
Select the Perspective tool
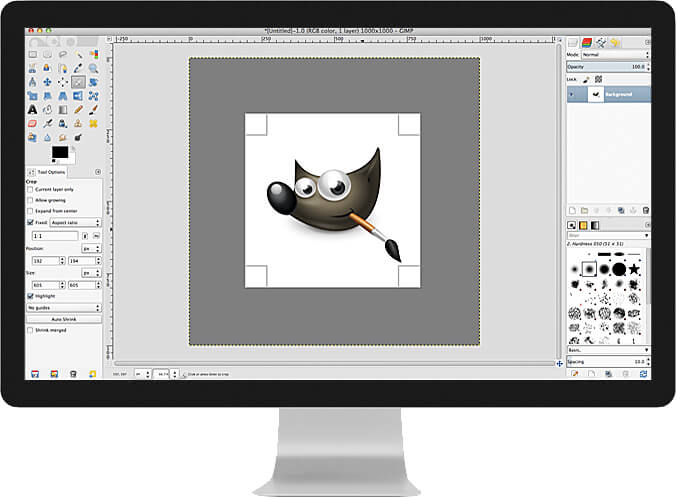63,96
